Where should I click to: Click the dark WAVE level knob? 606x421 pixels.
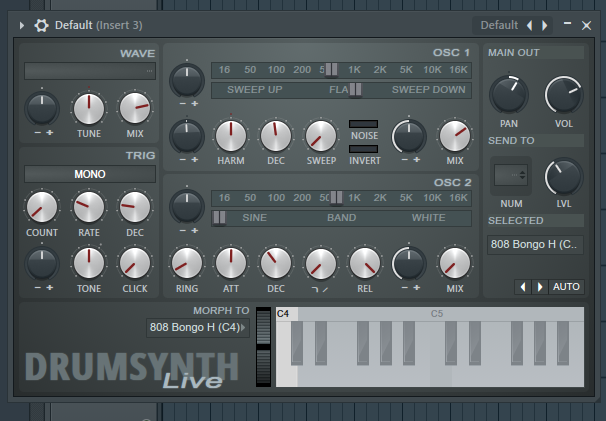[42, 109]
